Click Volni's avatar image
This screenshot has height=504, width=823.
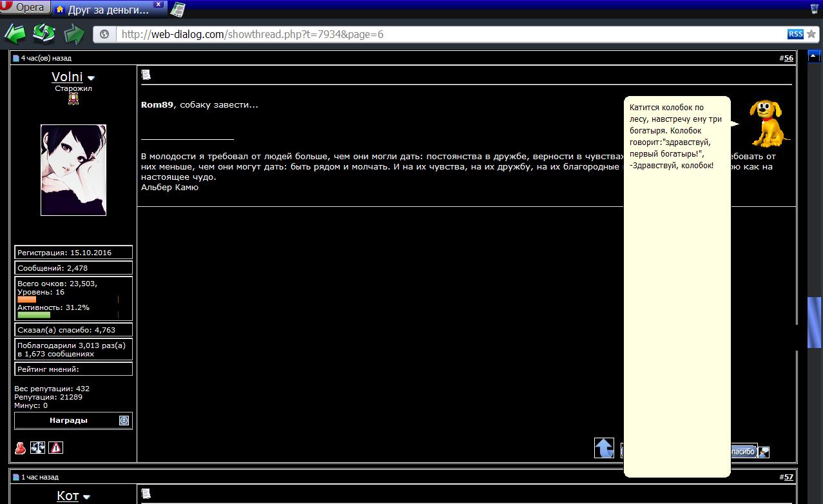73,170
